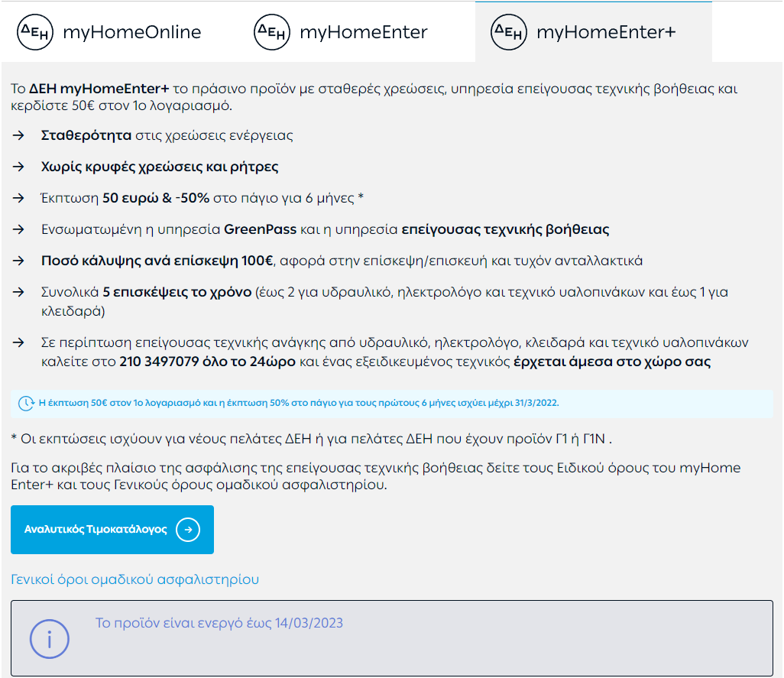Follow the Γενικοί όροι ομαδικού ασφαλιστηρίου link
The image size is (784, 678).
click(x=135, y=579)
